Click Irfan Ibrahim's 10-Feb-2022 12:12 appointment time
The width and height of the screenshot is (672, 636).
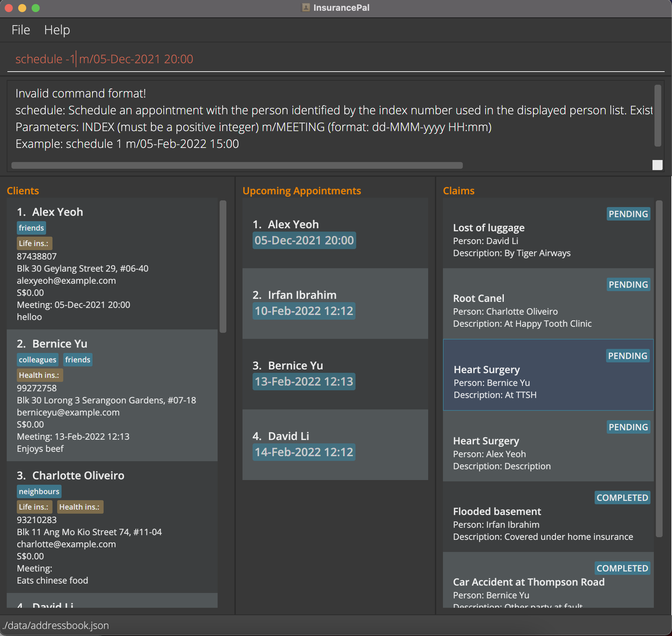click(304, 311)
